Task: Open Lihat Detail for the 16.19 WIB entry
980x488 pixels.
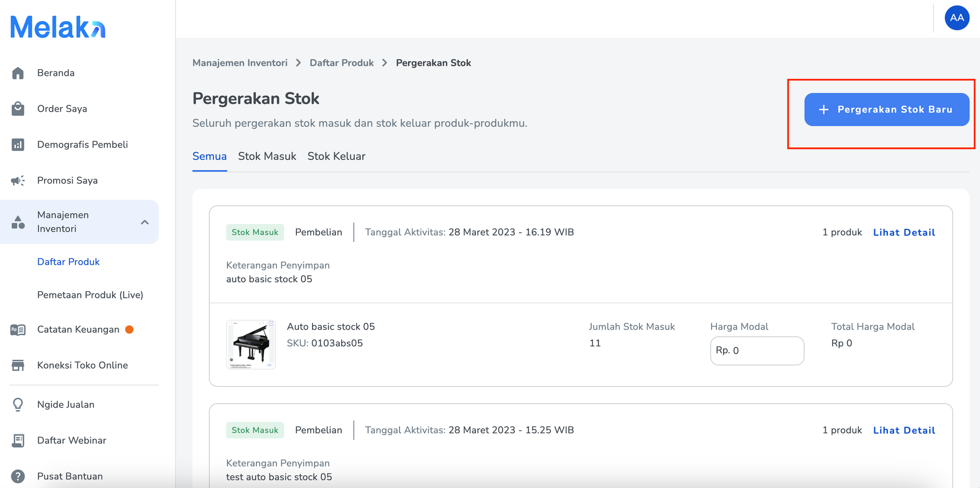Action: 904,232
